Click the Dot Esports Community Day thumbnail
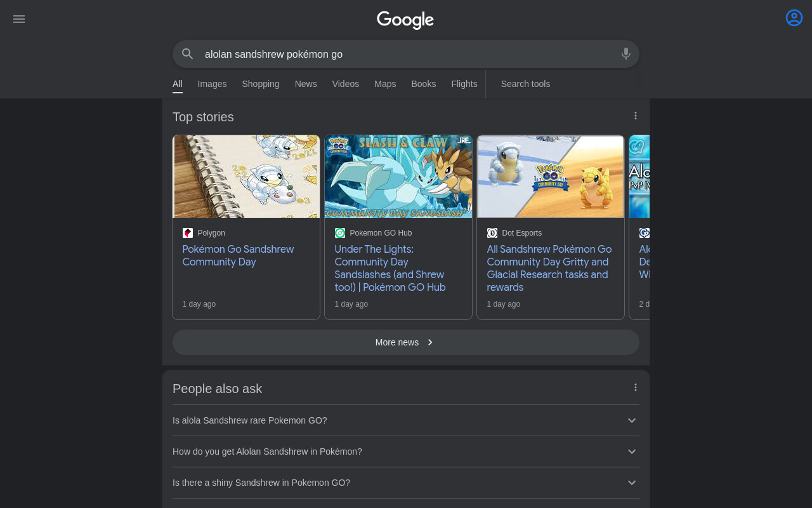 pos(551,177)
